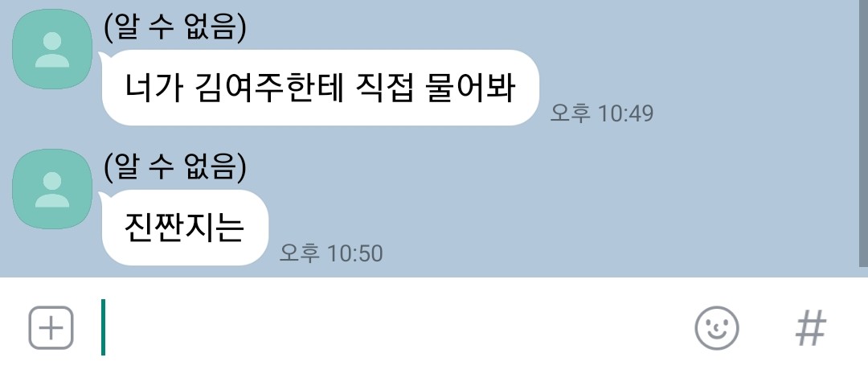
Task: Click sender name '(알 수 없음)' above 진짜지는
Action: tap(175, 166)
